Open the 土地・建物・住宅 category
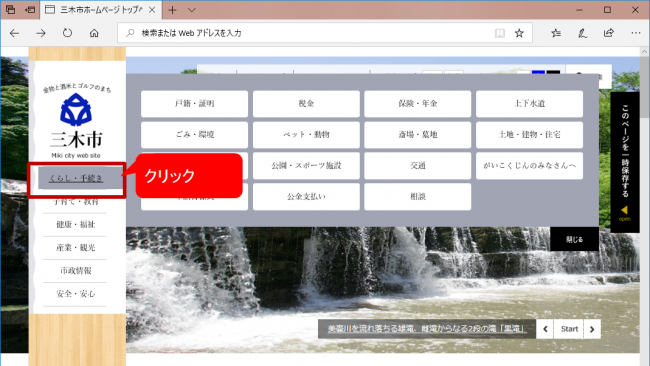Screen dimensions: 650x366 529,135
